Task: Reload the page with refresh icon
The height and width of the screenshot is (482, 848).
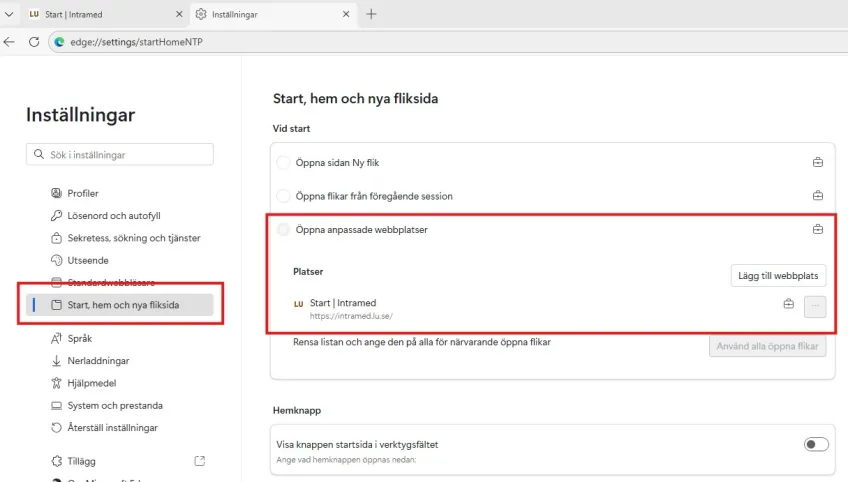Action: pyautogui.click(x=34, y=42)
